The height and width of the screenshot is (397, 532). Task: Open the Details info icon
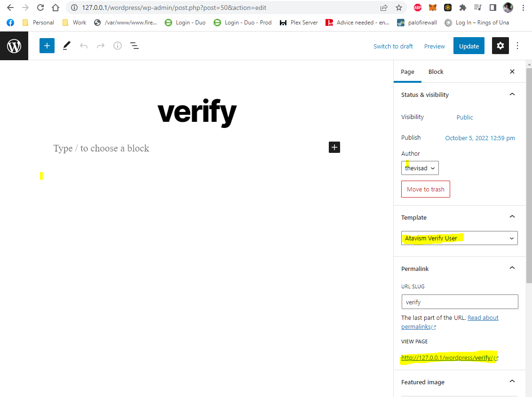[x=118, y=46]
